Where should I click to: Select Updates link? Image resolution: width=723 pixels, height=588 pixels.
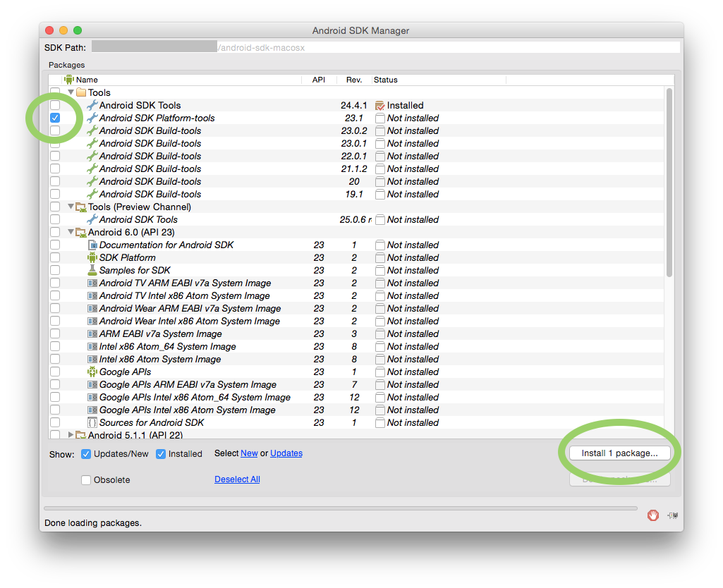coord(286,453)
